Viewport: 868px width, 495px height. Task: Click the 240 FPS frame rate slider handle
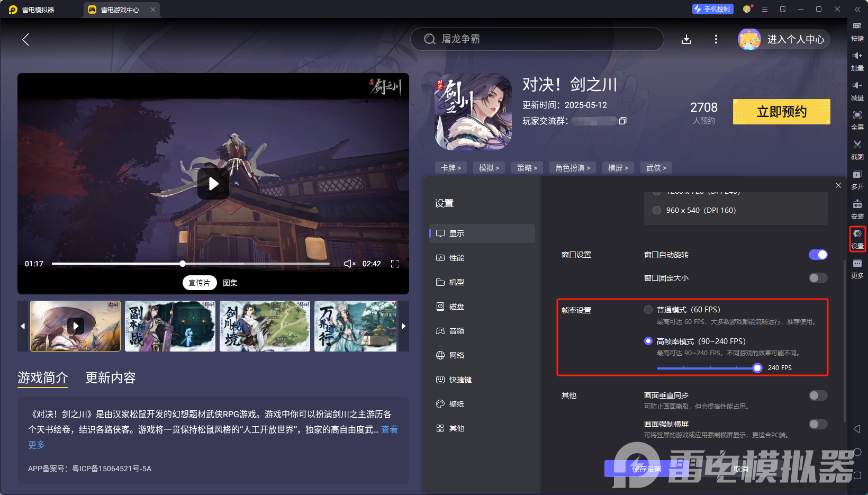(757, 368)
